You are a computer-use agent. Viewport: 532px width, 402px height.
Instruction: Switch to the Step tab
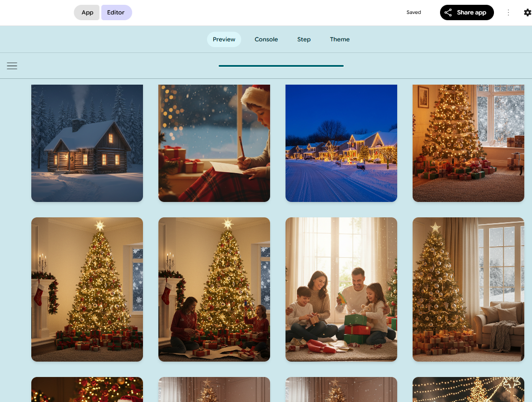click(x=304, y=39)
